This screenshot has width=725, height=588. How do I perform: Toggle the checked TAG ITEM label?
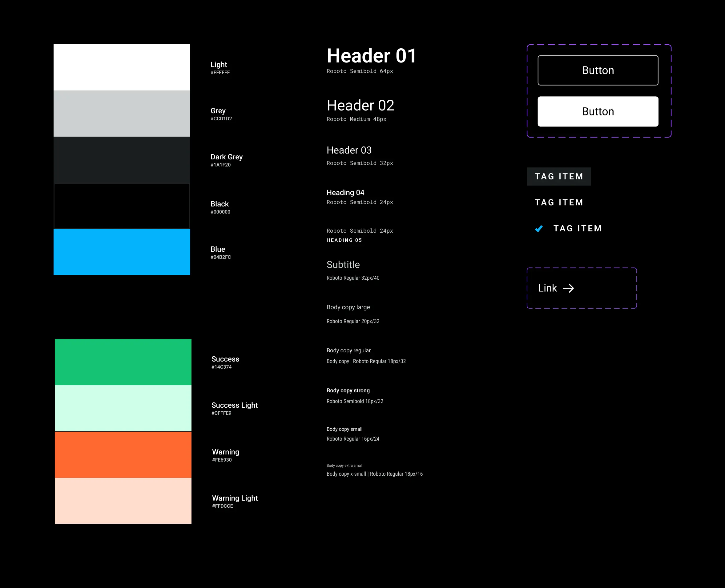point(578,229)
